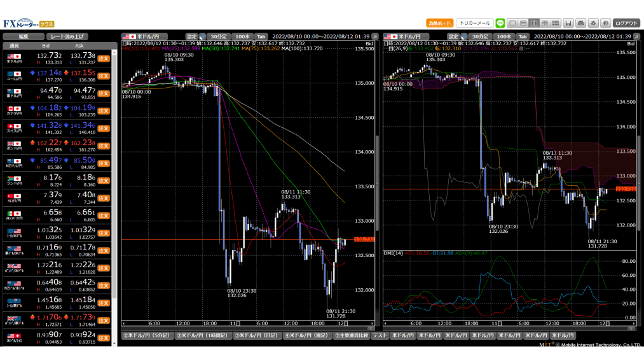Select the four-chart grid layout
The height and width of the screenshot is (364, 644).
point(545,24)
